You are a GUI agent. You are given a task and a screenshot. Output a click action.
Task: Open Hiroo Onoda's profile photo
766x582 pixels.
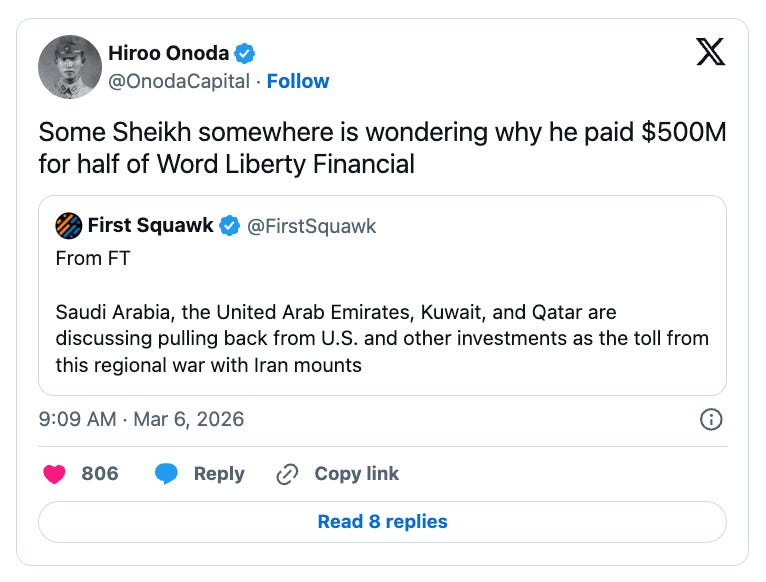(70, 67)
